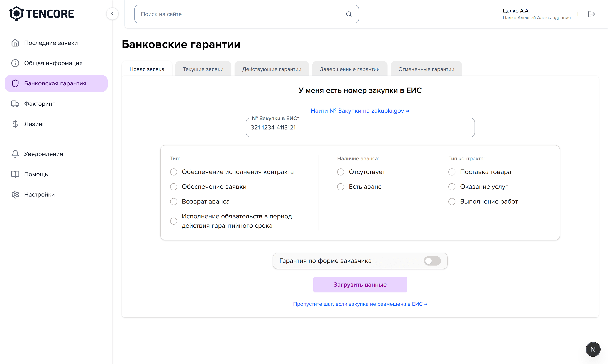Open Последние заявки via home icon

point(15,43)
